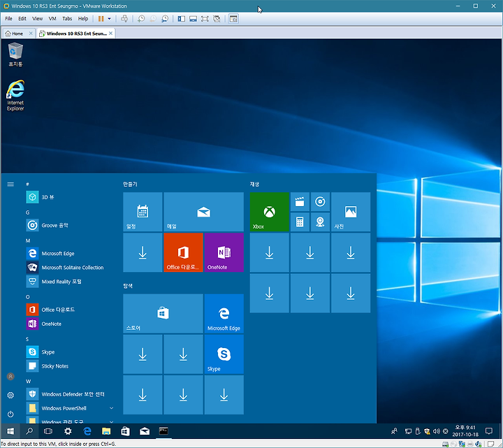Open Microsoft Solitaire Collection
This screenshot has width=503, height=448.
coord(69,267)
